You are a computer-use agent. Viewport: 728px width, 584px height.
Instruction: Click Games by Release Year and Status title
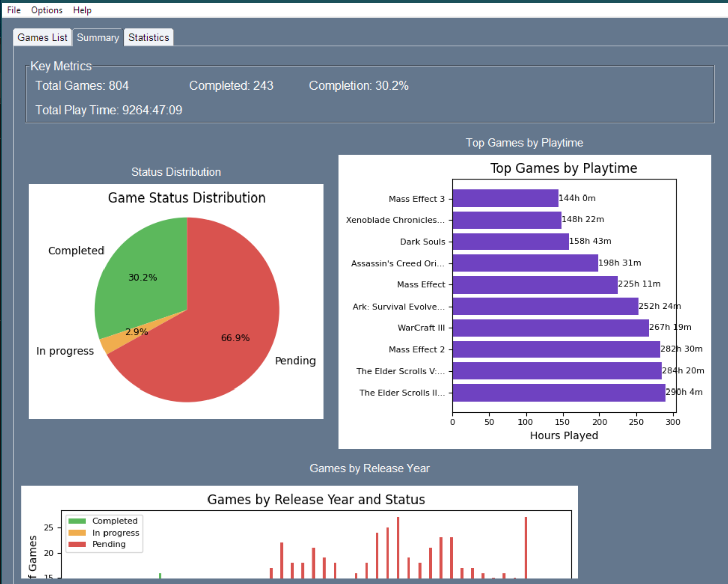click(x=316, y=499)
